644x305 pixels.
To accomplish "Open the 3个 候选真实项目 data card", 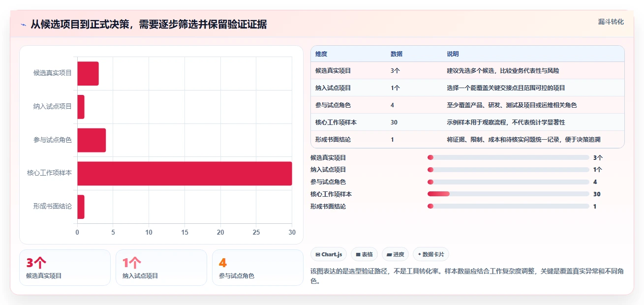I will (65, 268).
